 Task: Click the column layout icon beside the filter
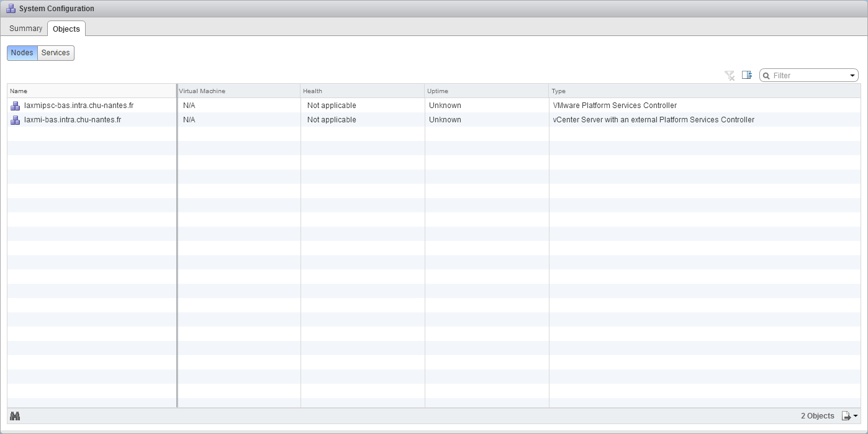(x=747, y=76)
